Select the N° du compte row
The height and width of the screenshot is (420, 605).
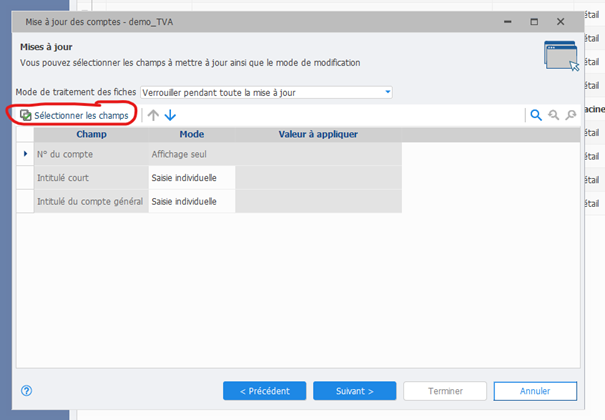(91, 154)
